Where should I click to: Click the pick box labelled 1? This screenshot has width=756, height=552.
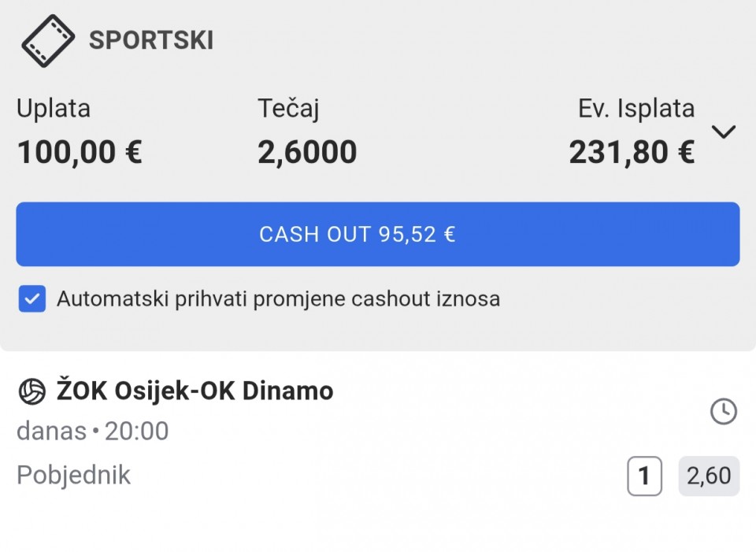[644, 476]
